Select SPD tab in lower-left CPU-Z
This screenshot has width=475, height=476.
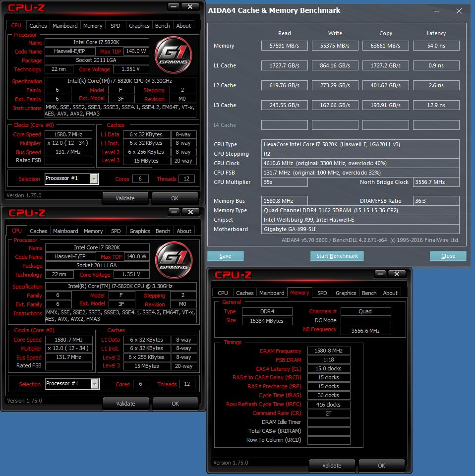tap(116, 231)
